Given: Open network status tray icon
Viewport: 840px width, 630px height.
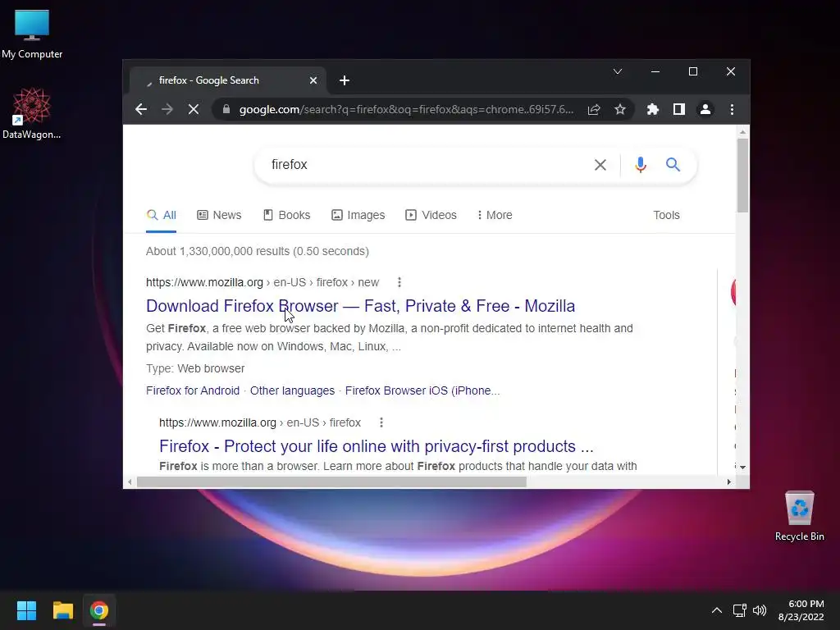Looking at the screenshot, I should point(740,610).
